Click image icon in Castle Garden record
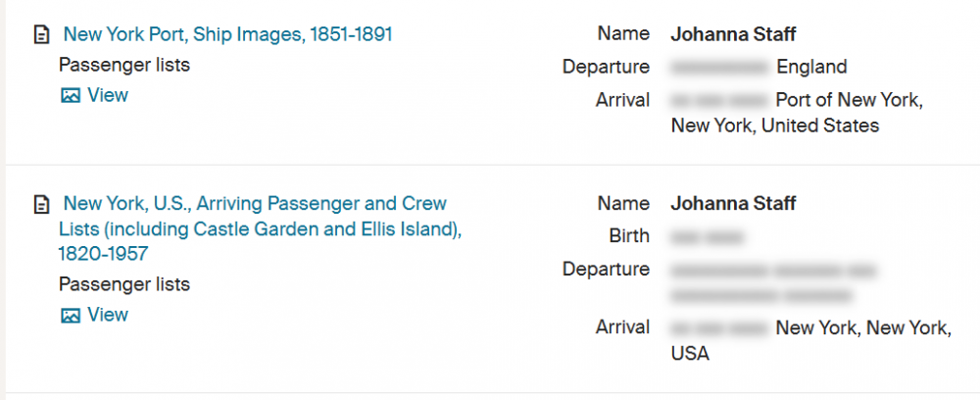This screenshot has height=400, width=980. click(70, 316)
